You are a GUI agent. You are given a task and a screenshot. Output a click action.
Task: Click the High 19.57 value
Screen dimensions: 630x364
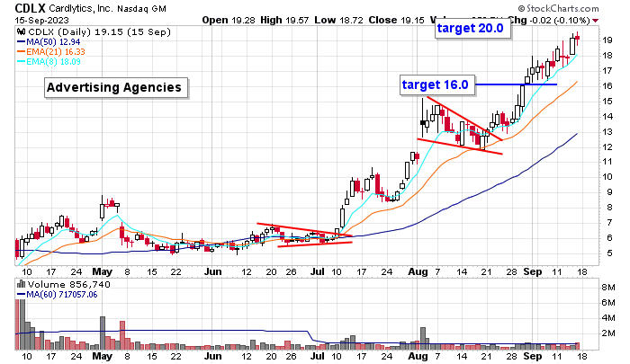coord(285,20)
